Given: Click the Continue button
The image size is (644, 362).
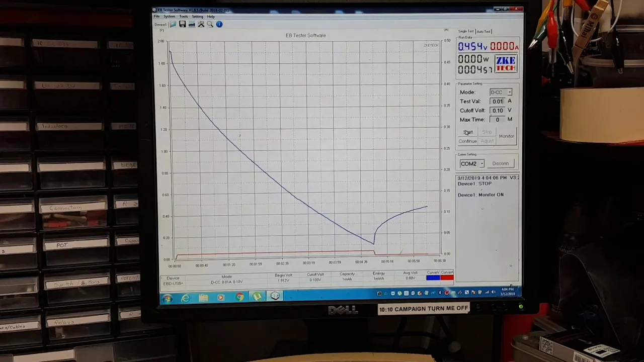Looking at the screenshot, I should 467,141.
